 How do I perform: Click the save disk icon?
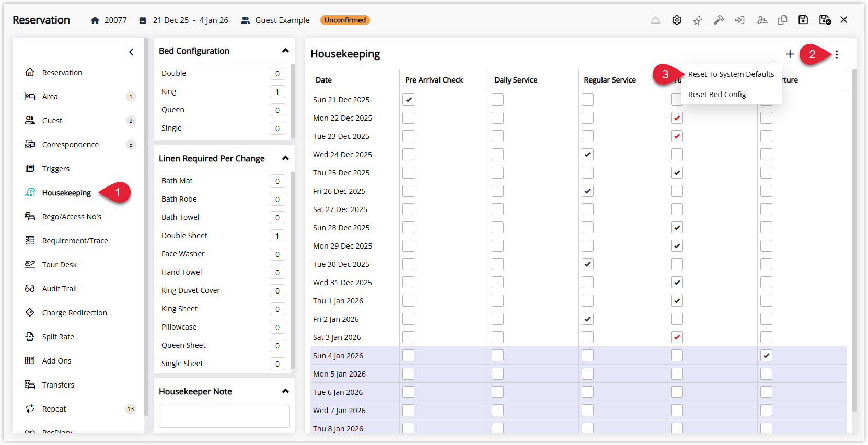pos(803,20)
